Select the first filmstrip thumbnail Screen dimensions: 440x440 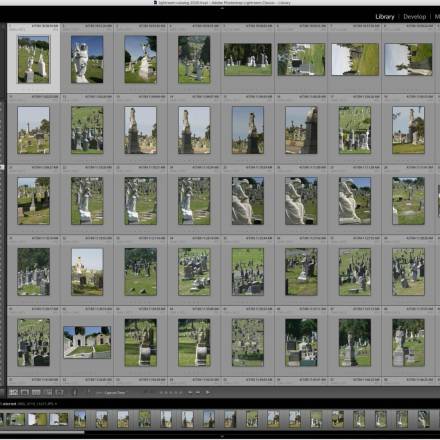point(15,419)
